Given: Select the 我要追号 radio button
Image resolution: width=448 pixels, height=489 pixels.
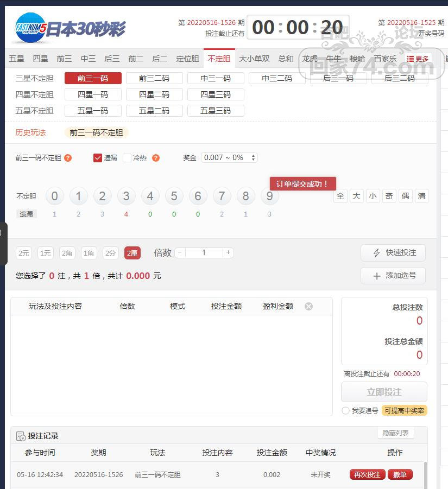Looking at the screenshot, I should click(345, 411).
